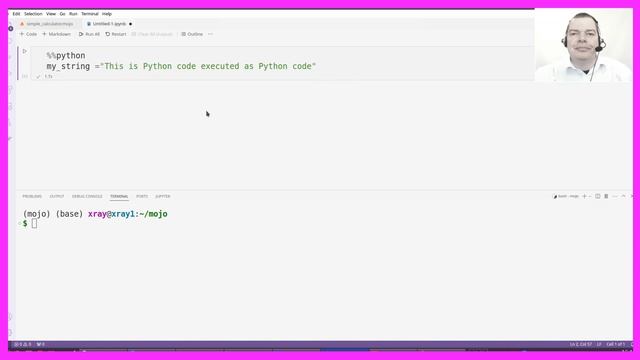This screenshot has height=360, width=640.
Task: Run All notebook cells
Action: [89, 34]
